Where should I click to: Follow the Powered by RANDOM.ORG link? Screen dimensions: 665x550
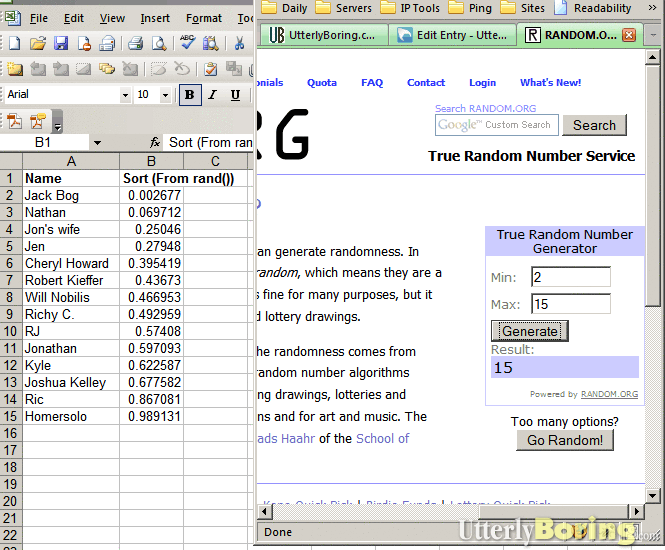609,394
